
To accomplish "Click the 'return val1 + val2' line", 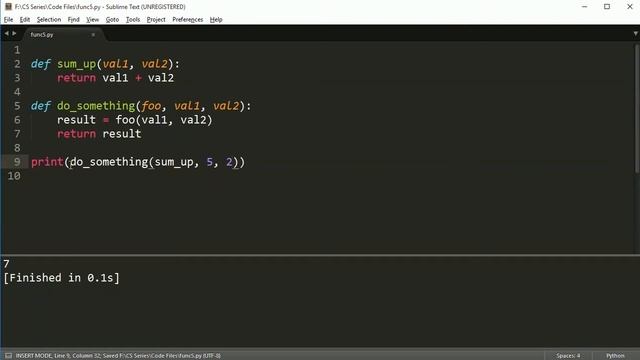I will click(x=116, y=78).
